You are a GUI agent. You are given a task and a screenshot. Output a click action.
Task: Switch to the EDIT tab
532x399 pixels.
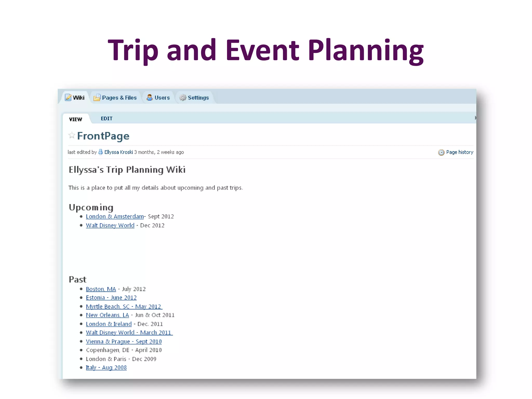pos(107,118)
